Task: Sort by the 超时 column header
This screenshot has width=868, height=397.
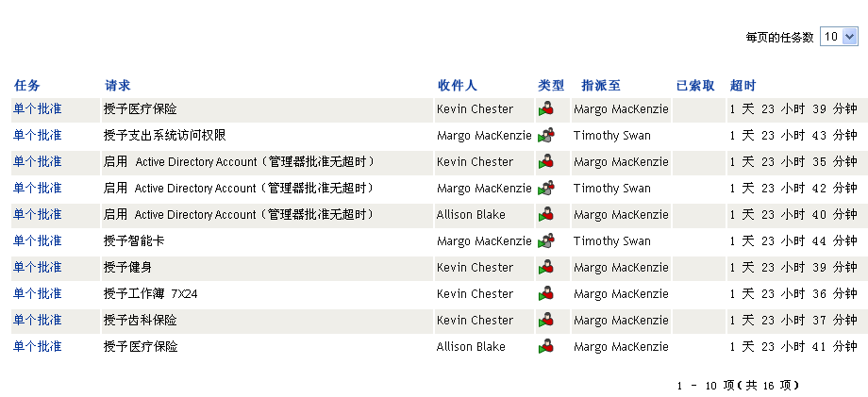Action: tap(743, 86)
